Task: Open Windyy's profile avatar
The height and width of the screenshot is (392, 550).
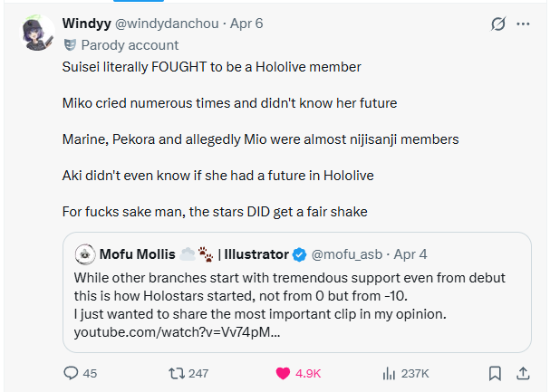Action: (37, 33)
